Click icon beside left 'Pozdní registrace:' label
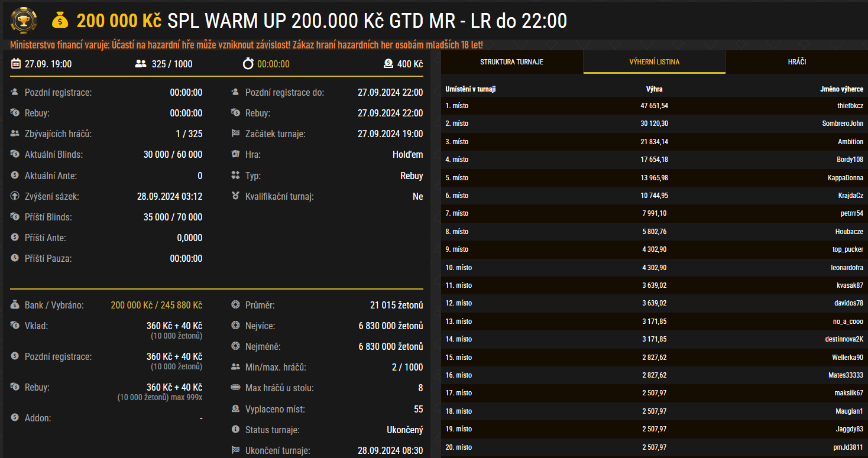 click(15, 93)
